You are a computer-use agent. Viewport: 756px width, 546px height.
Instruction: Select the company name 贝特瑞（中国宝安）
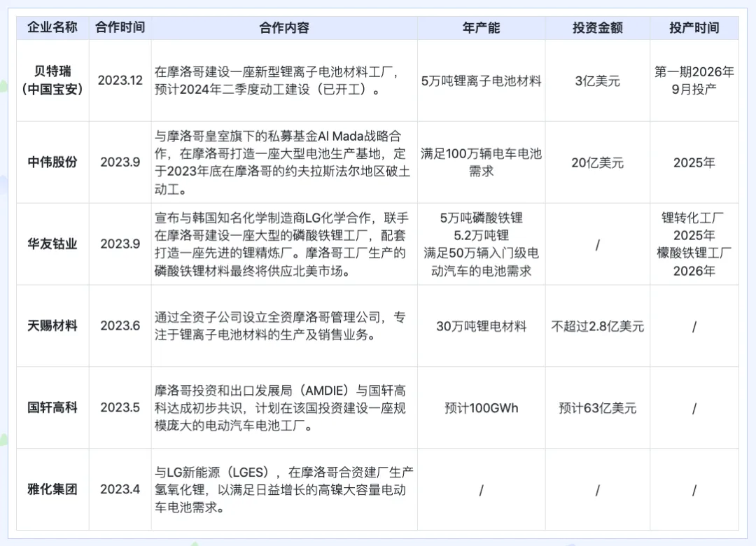coord(52,80)
